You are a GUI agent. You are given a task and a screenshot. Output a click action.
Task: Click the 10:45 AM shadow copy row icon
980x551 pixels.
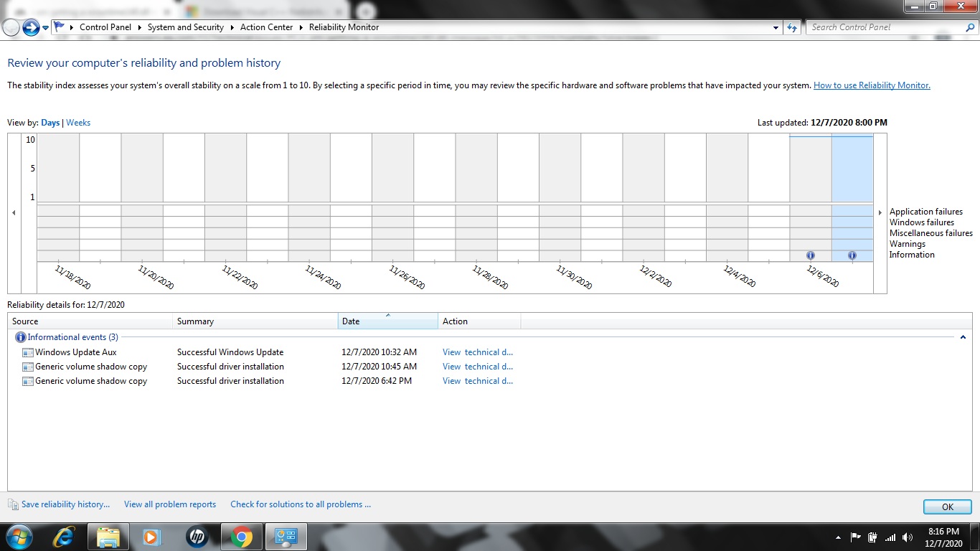point(28,367)
